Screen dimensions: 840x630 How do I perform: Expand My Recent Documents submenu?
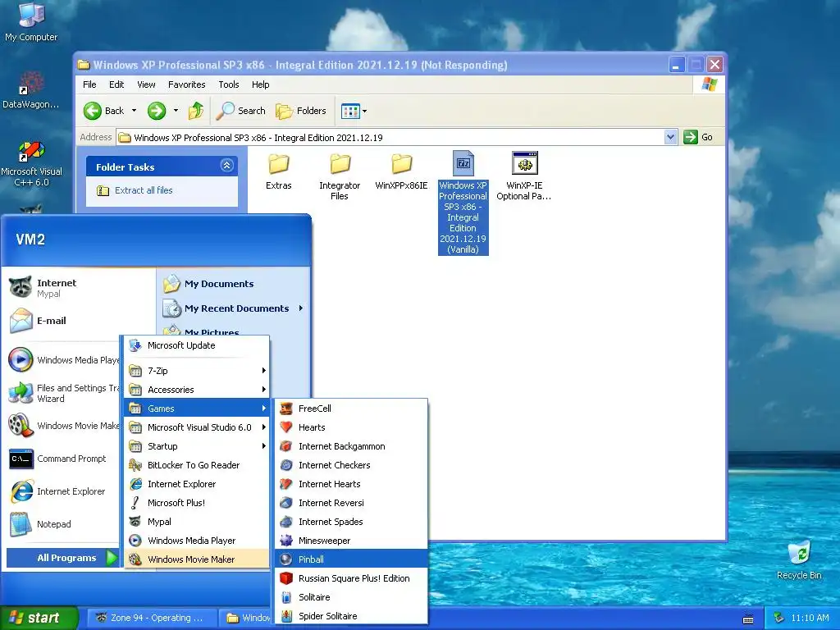tap(234, 308)
